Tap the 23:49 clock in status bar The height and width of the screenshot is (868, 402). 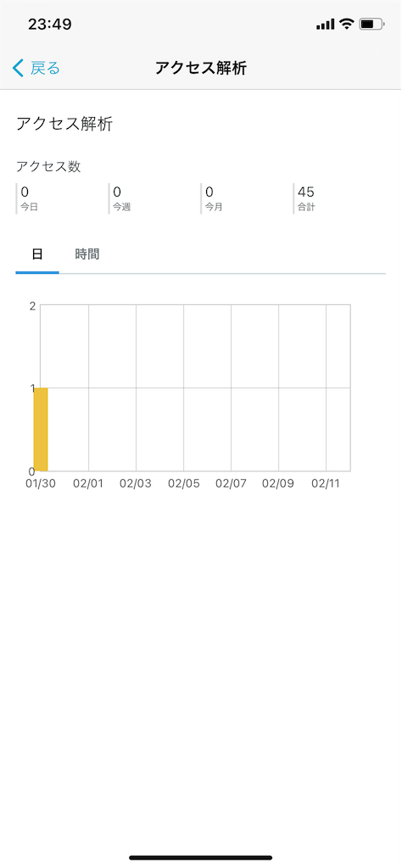coord(49,25)
